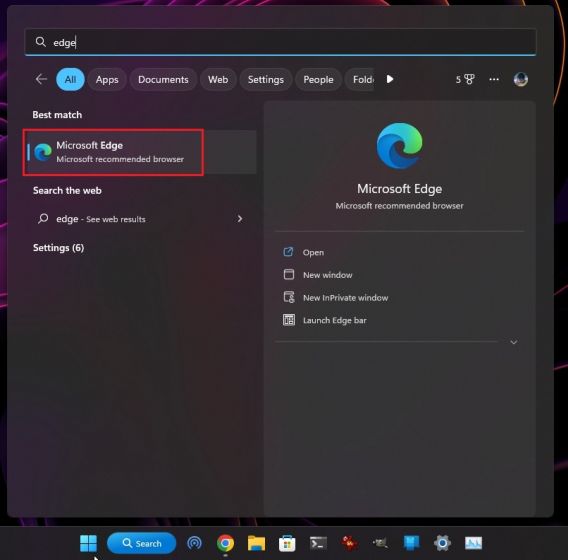Viewport: 568px width, 560px height.
Task: Click the Edge icon in best match row
Action: click(x=43, y=152)
